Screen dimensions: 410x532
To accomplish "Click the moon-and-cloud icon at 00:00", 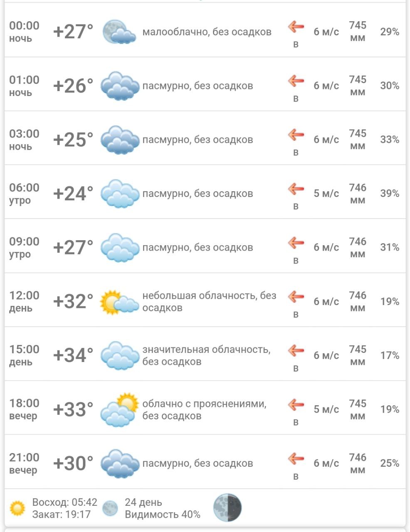I will point(119,32).
